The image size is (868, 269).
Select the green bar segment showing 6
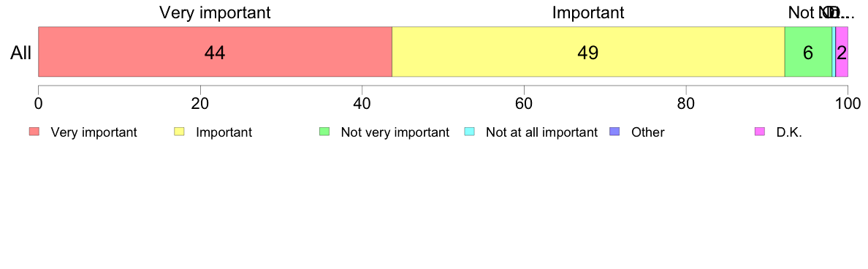coord(808,51)
